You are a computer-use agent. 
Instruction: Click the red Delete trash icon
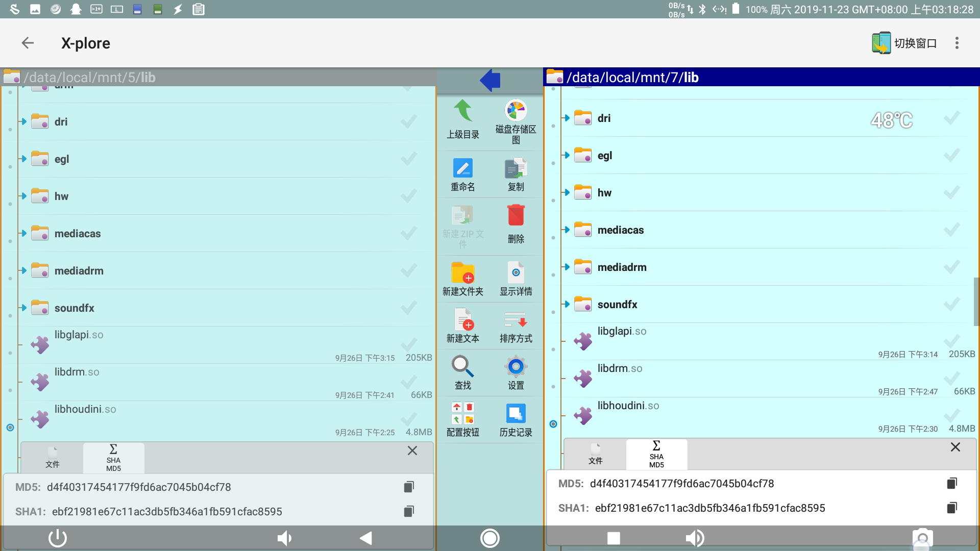point(516,216)
